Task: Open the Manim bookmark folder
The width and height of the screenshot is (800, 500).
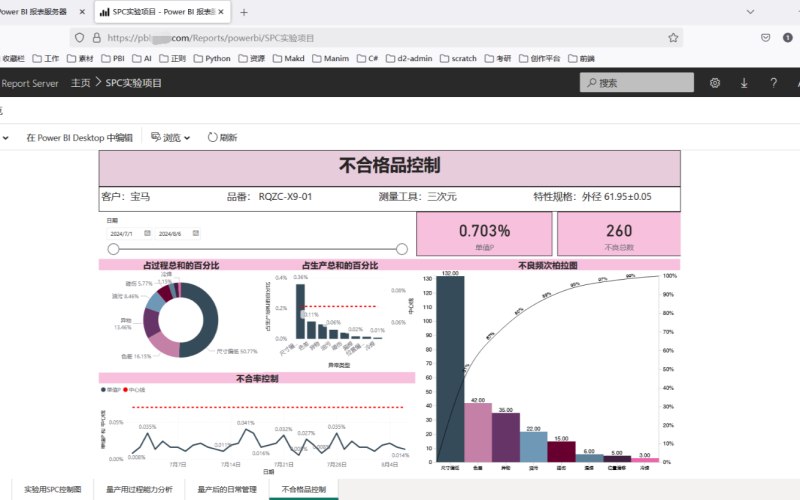Action: (x=331, y=59)
